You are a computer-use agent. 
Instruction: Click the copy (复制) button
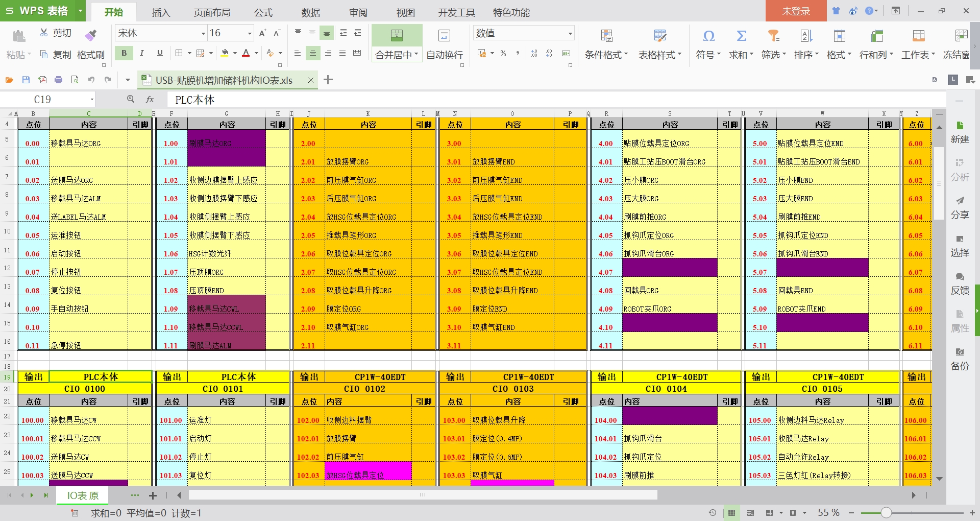tap(56, 54)
